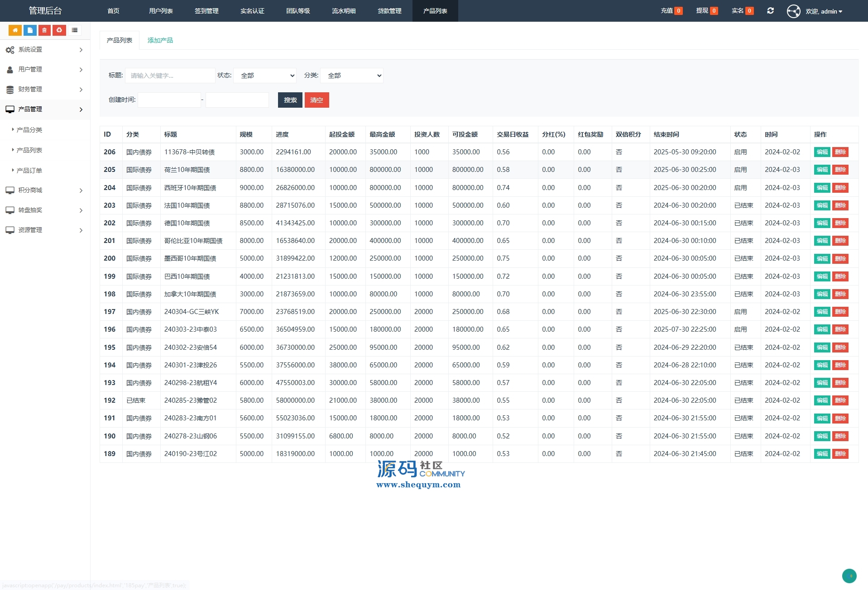Image resolution: width=868 pixels, height=590 pixels.
Task: Click 删除 for product ID 206
Action: 840,152
